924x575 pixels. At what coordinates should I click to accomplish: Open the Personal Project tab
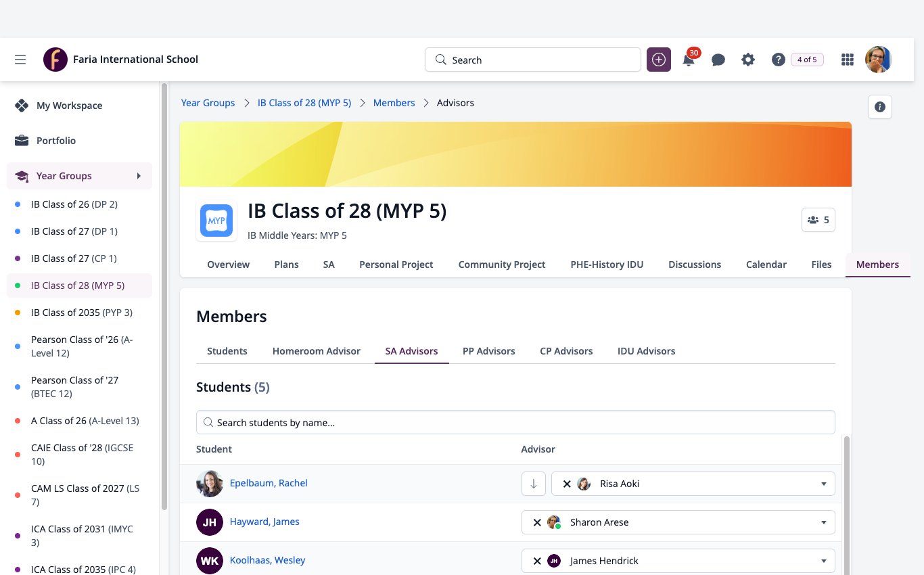tap(396, 264)
